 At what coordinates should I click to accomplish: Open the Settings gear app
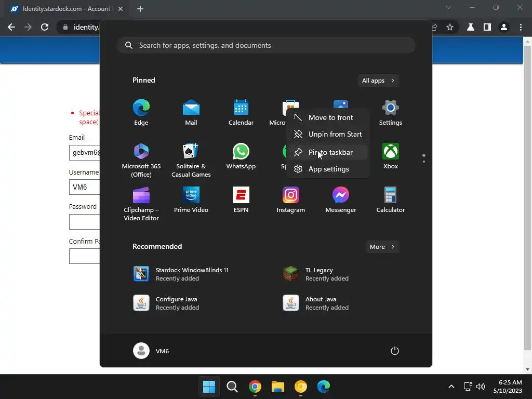click(391, 113)
